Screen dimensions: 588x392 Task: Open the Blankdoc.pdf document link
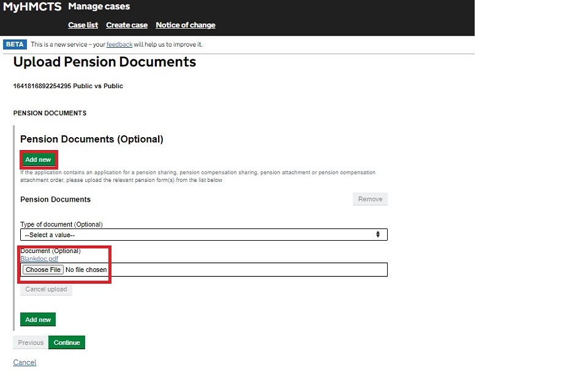pyautogui.click(x=39, y=258)
